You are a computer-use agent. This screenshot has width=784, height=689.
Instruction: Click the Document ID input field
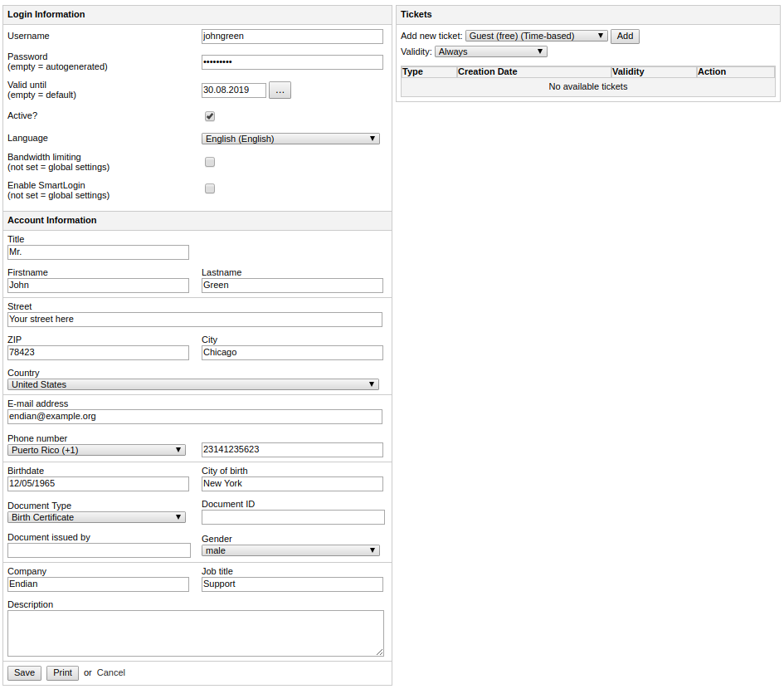click(x=293, y=517)
